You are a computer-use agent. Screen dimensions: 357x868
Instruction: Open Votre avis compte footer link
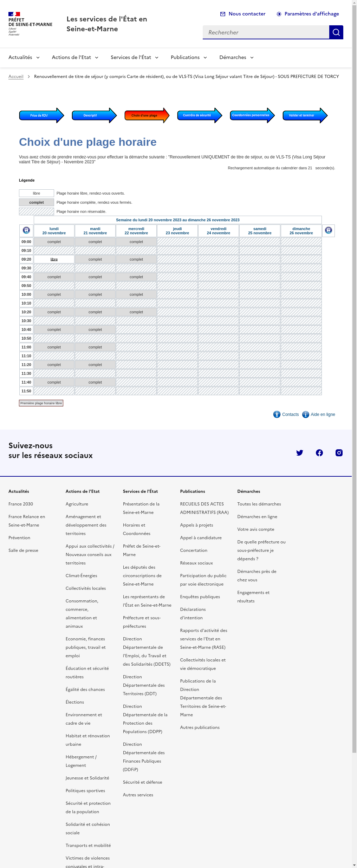256,529
